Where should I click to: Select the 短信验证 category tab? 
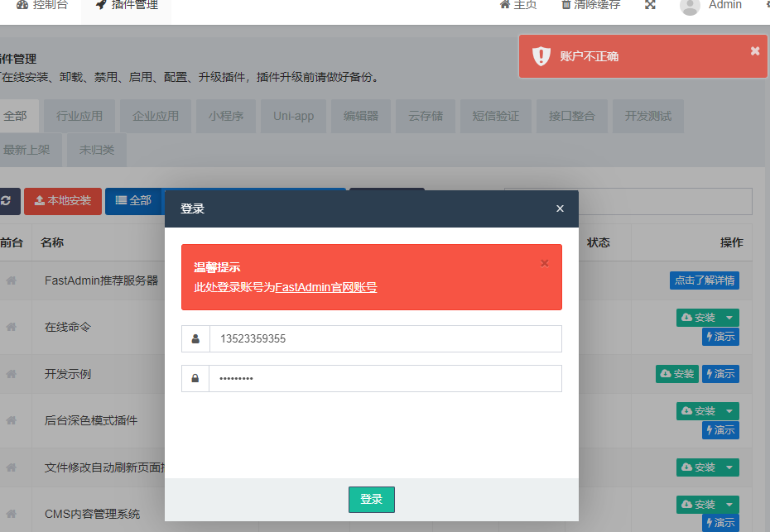(x=495, y=117)
